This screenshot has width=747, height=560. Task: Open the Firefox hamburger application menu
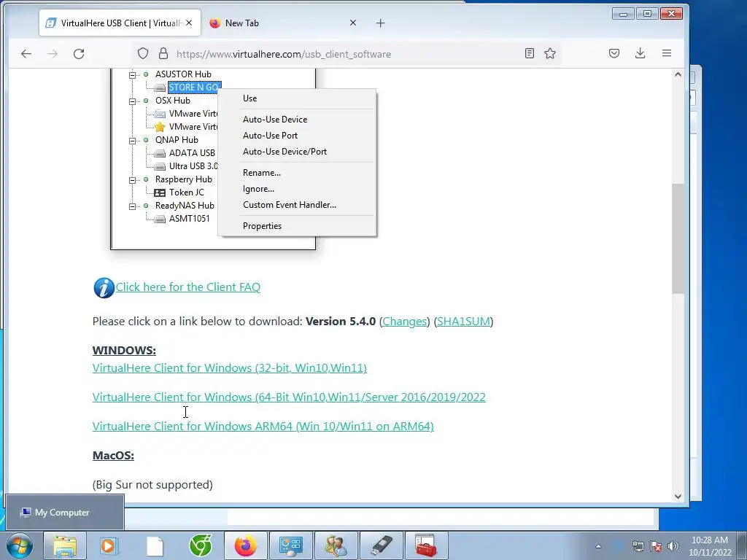[x=667, y=53]
